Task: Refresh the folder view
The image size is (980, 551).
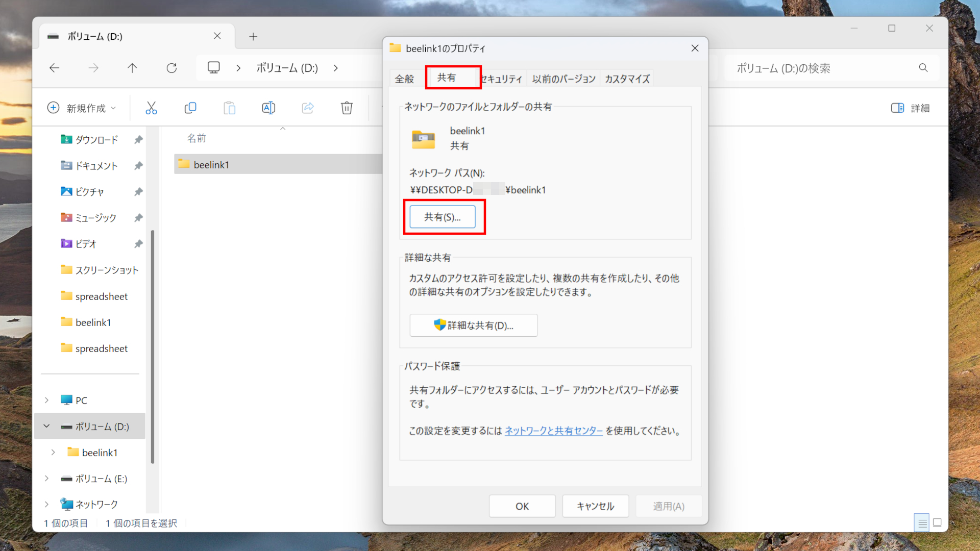Action: pyautogui.click(x=171, y=68)
